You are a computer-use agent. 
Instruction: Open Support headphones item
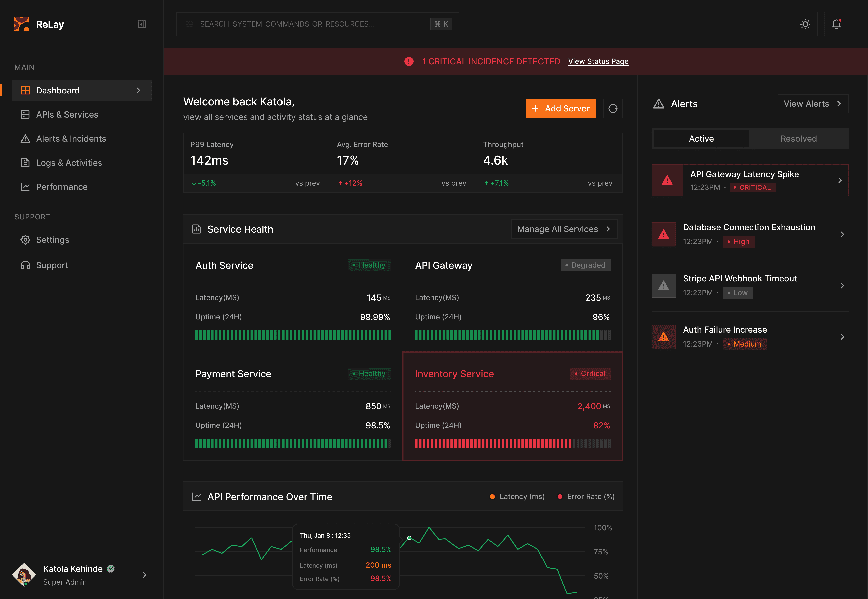[x=25, y=265]
